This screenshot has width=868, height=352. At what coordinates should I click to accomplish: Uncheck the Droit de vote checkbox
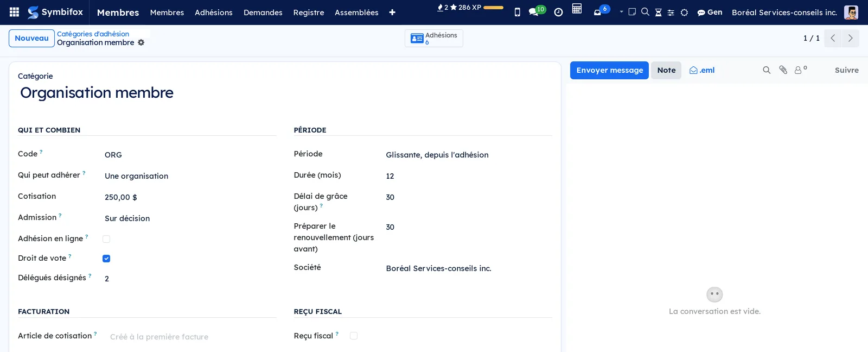(x=106, y=259)
